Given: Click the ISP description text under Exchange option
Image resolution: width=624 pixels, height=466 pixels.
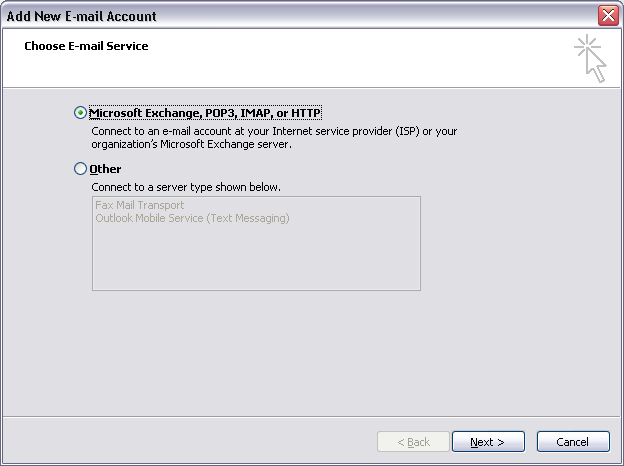Looking at the screenshot, I should pyautogui.click(x=274, y=138).
